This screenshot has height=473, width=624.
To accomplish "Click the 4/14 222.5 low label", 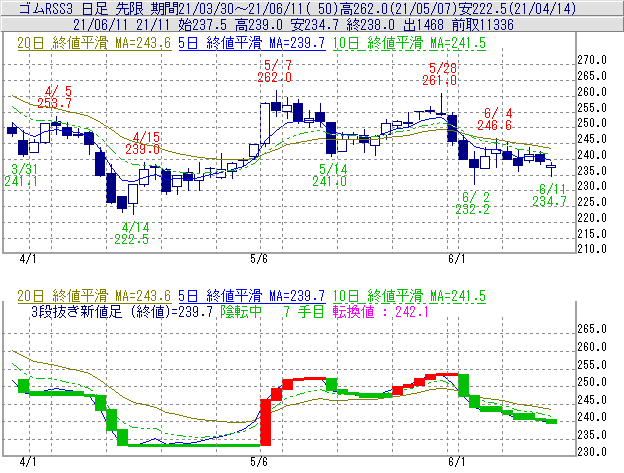I will [132, 233].
